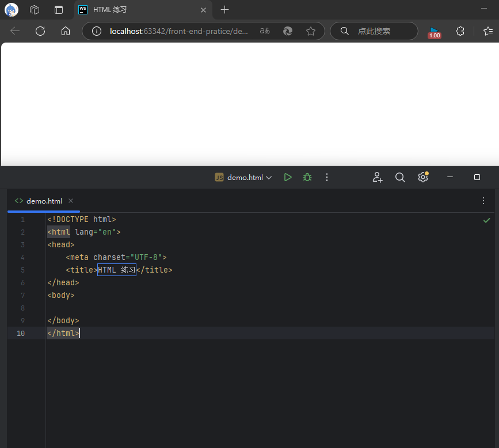Click the localhost address bar URL

[x=179, y=31]
